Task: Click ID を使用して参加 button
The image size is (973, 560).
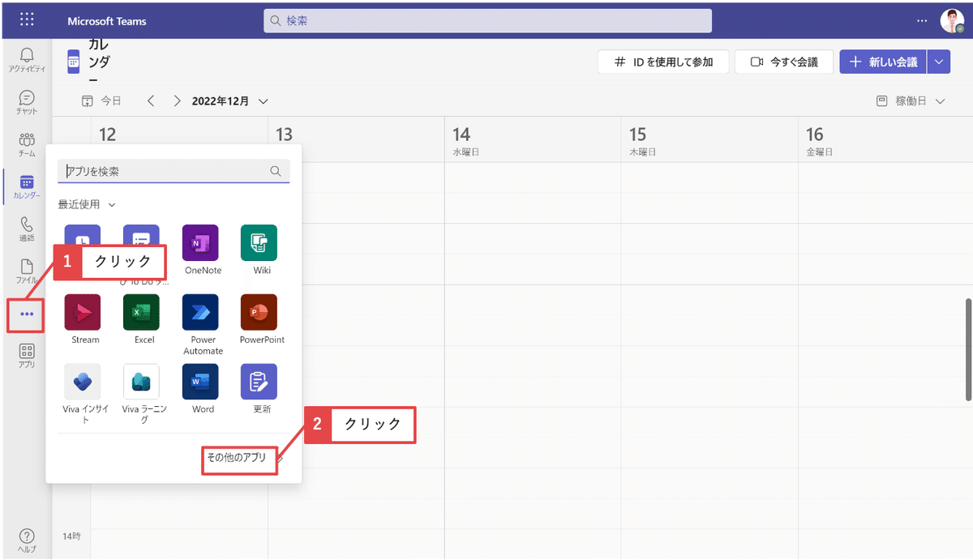Action: pyautogui.click(x=663, y=62)
